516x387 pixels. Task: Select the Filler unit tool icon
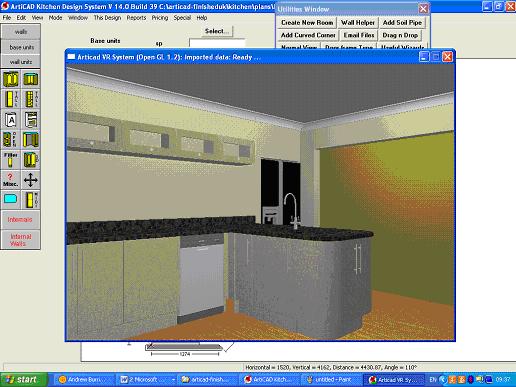[x=11, y=160]
